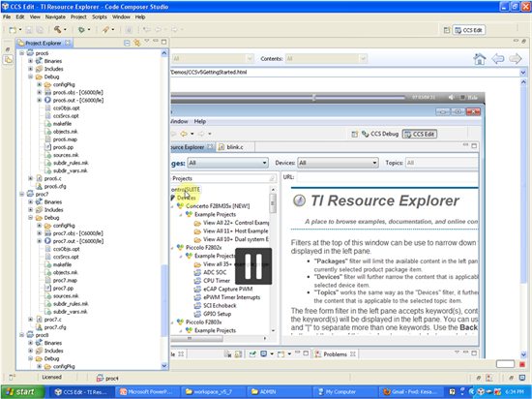
Task: Click the Project Explorer scroll up arrow
Action: click(164, 53)
